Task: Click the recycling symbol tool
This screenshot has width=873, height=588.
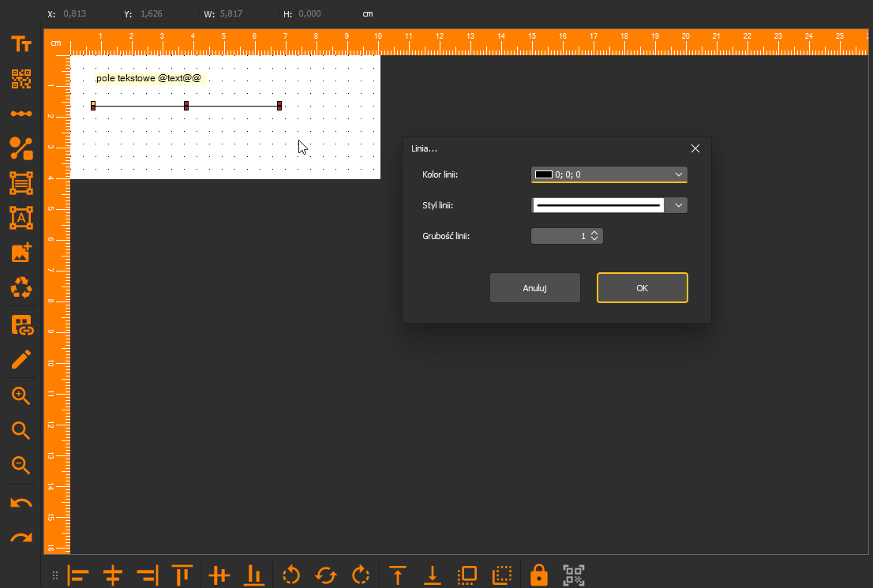Action: click(21, 288)
